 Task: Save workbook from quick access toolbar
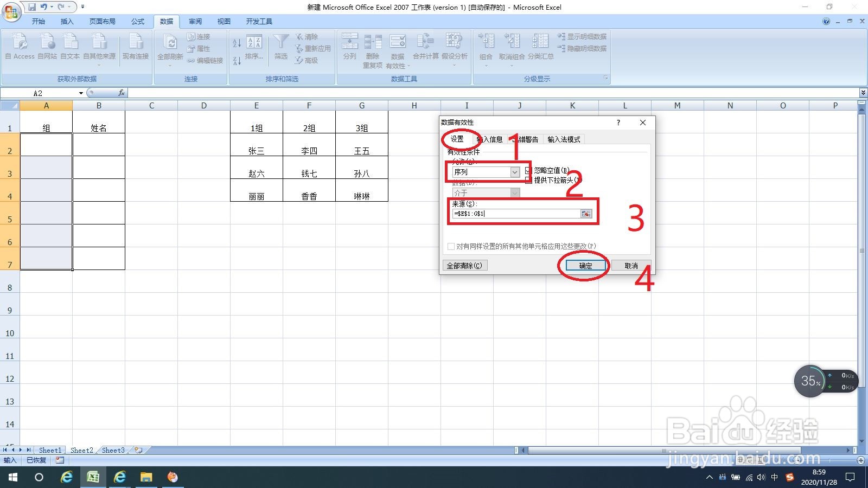32,7
